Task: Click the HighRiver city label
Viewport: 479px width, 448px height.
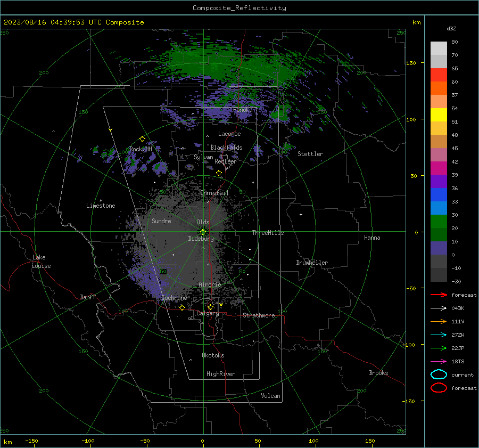Action: 221,374
